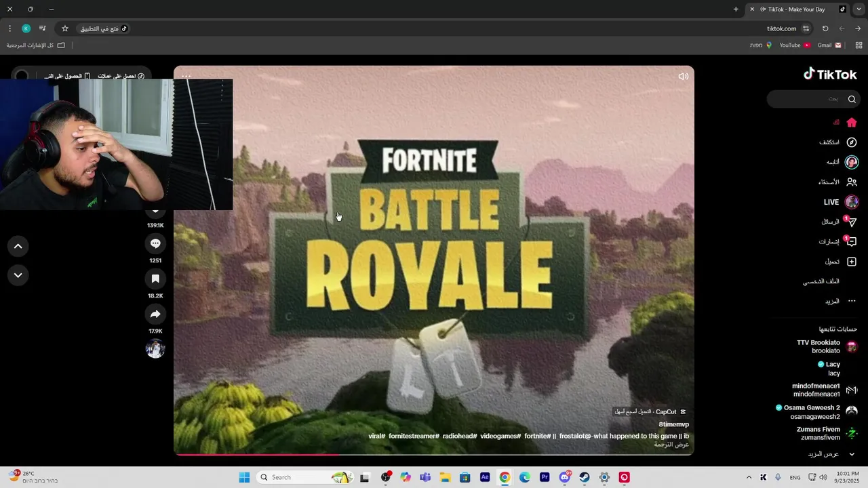Go to the next video with down arrow
Image resolution: width=868 pixels, height=488 pixels.
[x=18, y=275]
